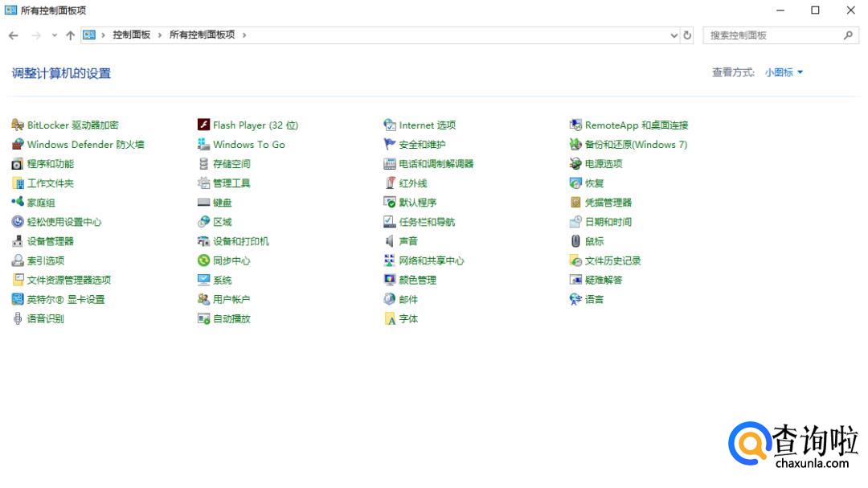868x488 pixels.
Task: Open the 电源选项 icon
Action: [575, 164]
